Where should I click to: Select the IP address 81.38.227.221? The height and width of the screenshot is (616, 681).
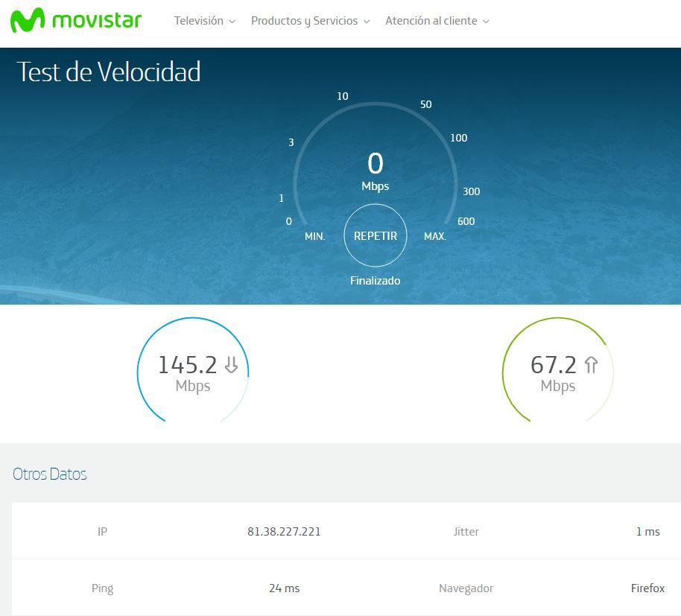click(x=284, y=532)
